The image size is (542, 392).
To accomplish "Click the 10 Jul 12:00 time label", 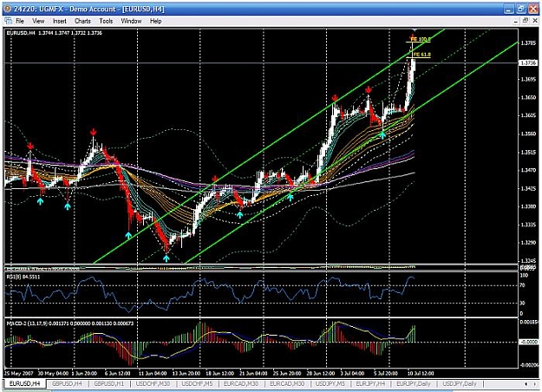I will 421,374.
